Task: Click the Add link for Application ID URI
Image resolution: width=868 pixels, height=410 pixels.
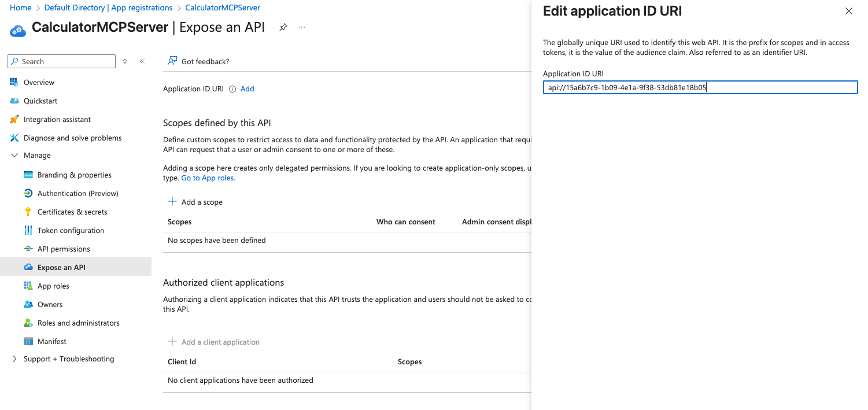Action: pos(247,89)
